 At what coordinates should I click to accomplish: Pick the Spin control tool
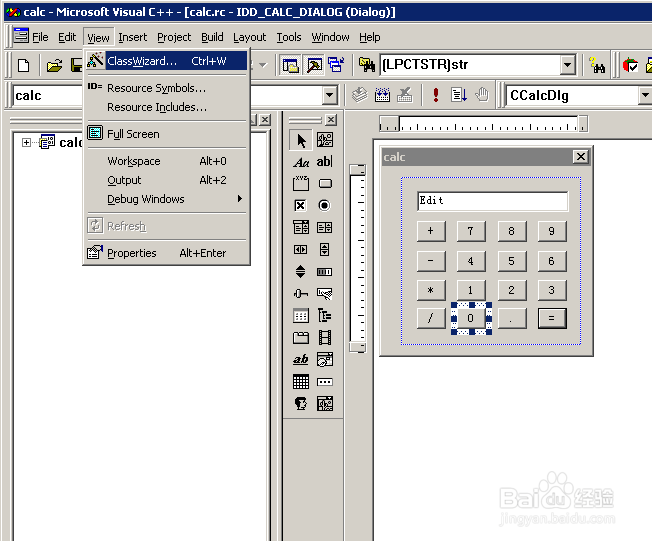[300, 272]
